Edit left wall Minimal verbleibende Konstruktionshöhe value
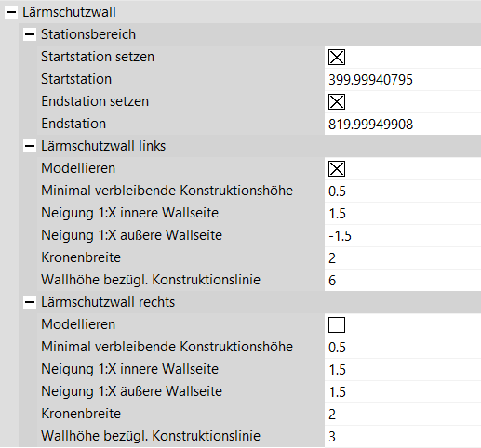The image size is (481, 448). pos(403,191)
